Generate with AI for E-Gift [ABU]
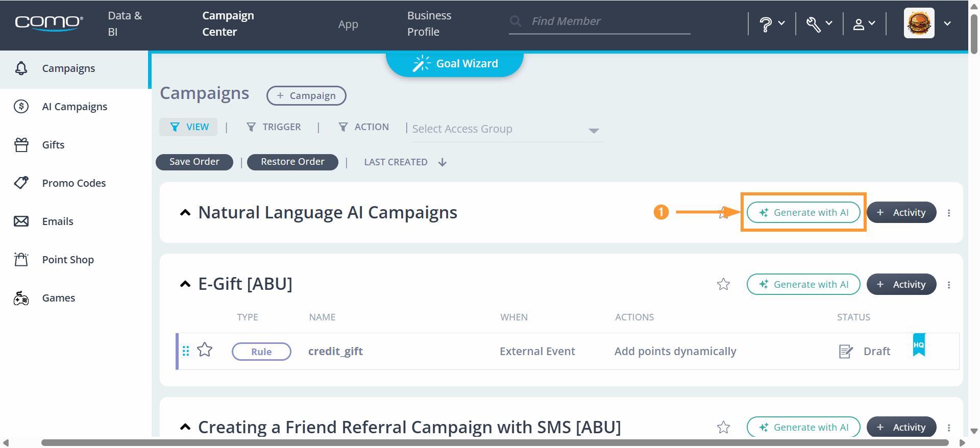Image resolution: width=980 pixels, height=448 pixels. [803, 284]
